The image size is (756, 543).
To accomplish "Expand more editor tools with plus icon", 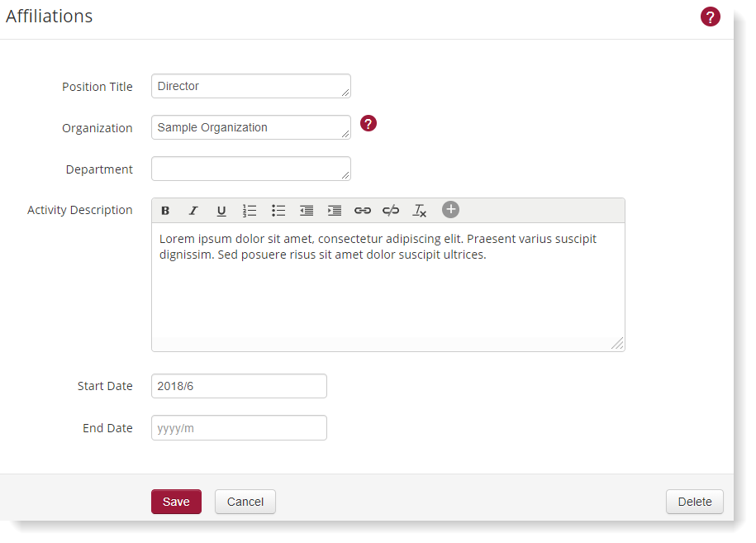I will [x=450, y=210].
